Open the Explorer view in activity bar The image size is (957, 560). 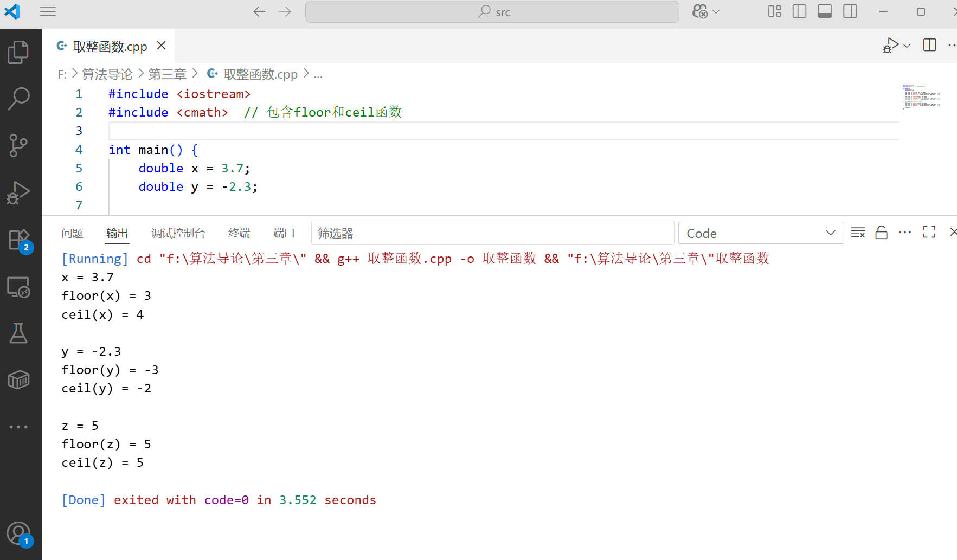pos(18,52)
